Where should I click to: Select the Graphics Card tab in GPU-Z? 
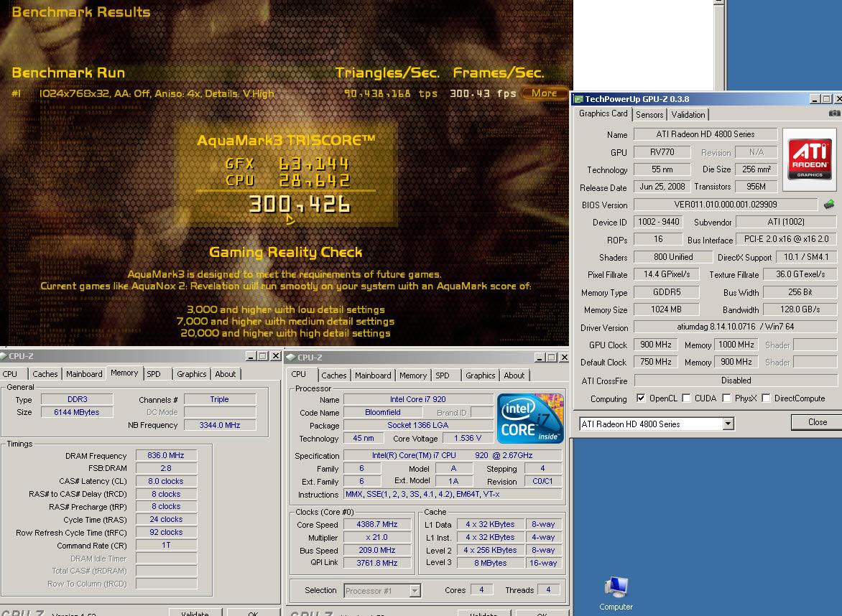(603, 113)
